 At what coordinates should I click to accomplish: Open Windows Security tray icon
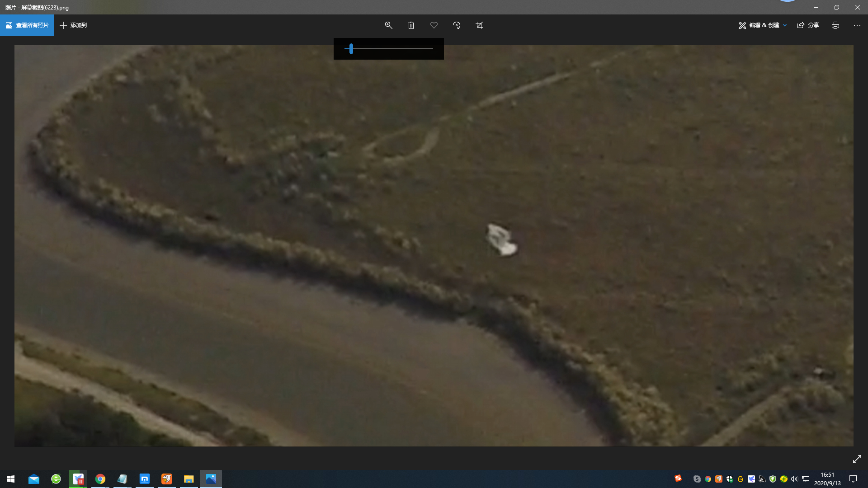point(730,479)
